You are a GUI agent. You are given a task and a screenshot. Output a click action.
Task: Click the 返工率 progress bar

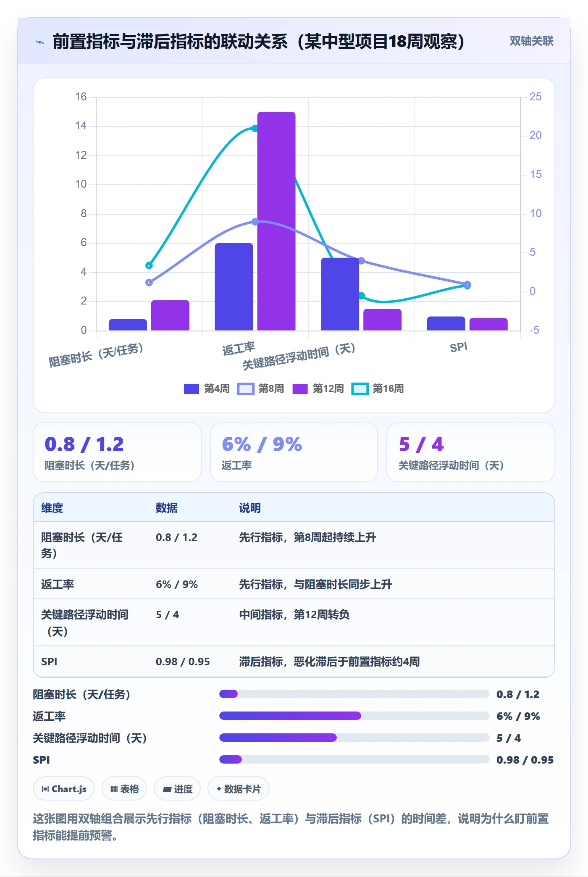354,716
